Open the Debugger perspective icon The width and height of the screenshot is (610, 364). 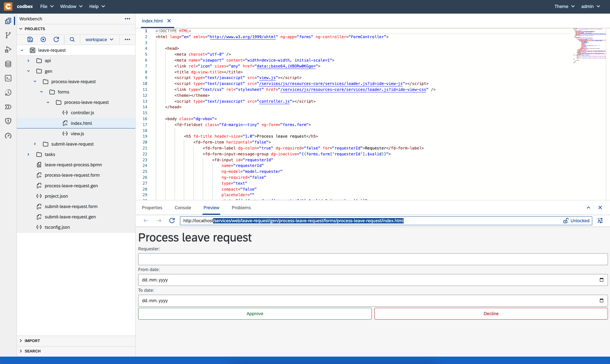8,49
